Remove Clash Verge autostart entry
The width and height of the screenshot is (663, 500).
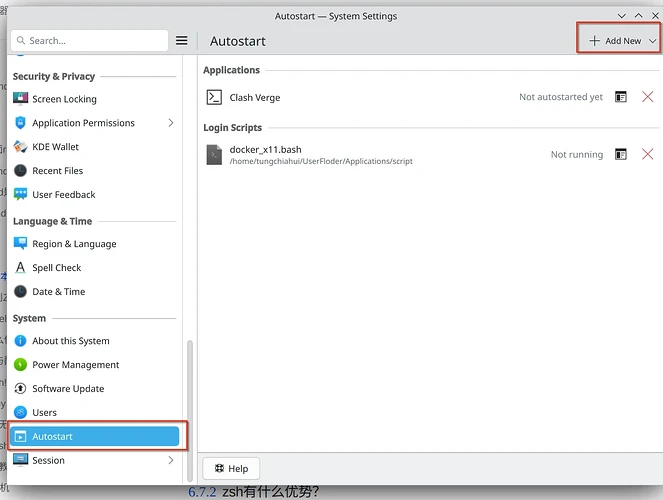(647, 97)
